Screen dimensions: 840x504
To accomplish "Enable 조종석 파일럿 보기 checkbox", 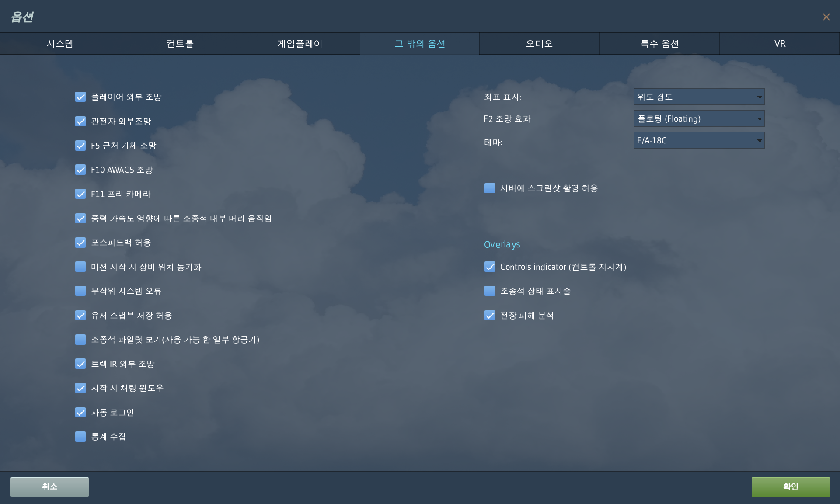I will pyautogui.click(x=80, y=340).
